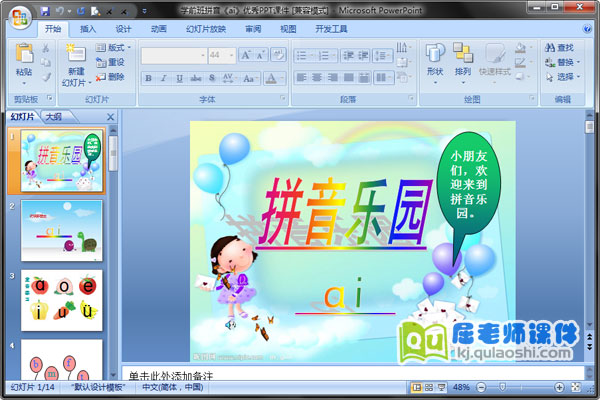Open the Design (设计) ribbon tab
This screenshot has height=400, width=600.
point(123,29)
